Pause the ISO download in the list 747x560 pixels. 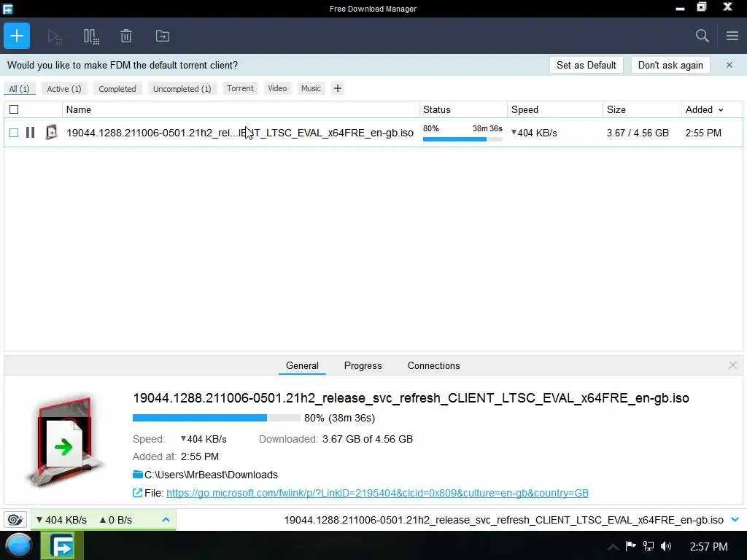30,133
